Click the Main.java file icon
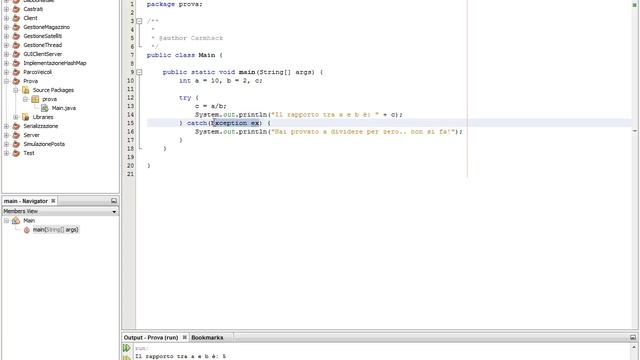This screenshot has height=360, width=640. (x=44, y=108)
